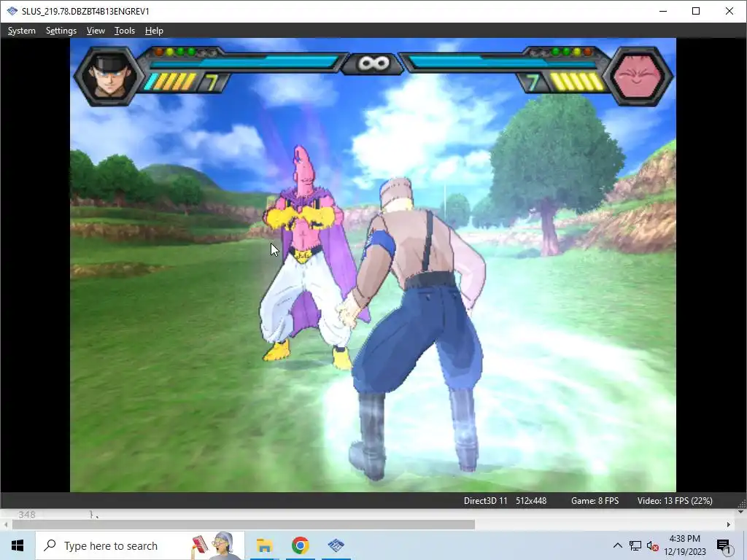Viewport: 747px width, 560px height.
Task: Click the network icon in system tray
Action: (x=635, y=545)
